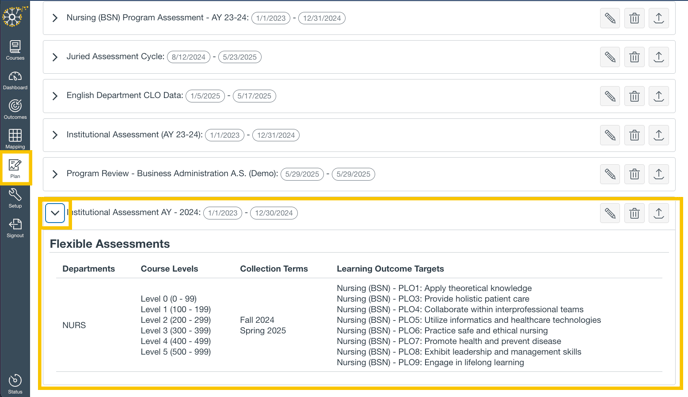Edit Institutional Assessment AY - 2024 plan
Image resolution: width=688 pixels, height=397 pixels.
[610, 214]
